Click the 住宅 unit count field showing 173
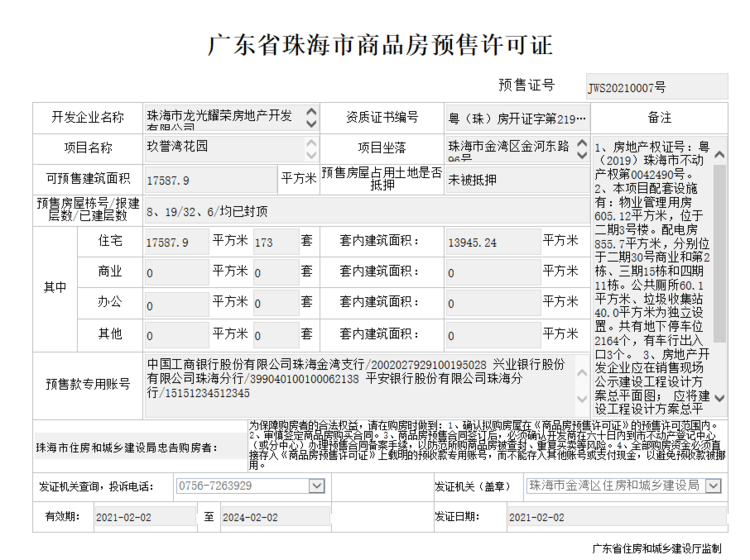750x560 pixels. point(274,242)
